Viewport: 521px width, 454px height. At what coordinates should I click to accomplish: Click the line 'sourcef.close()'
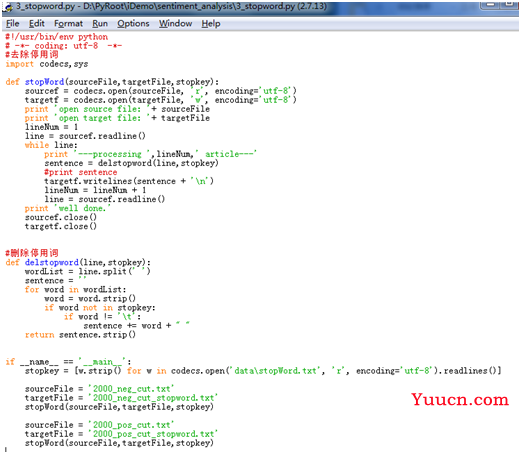coord(61,217)
